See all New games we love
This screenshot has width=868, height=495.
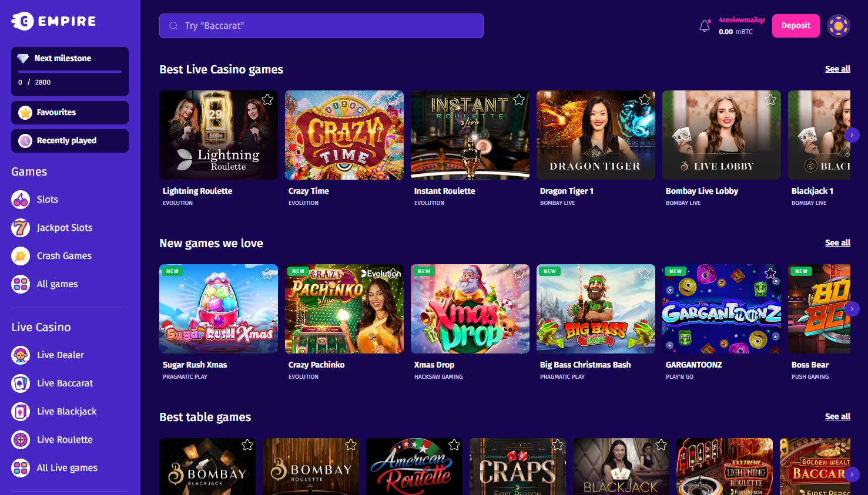(x=837, y=243)
